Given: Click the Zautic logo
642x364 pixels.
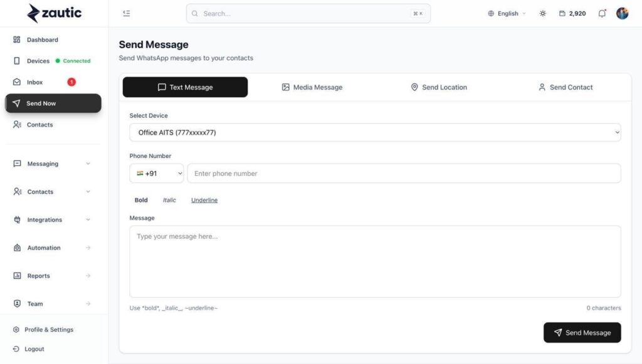Looking at the screenshot, I should point(55,13).
